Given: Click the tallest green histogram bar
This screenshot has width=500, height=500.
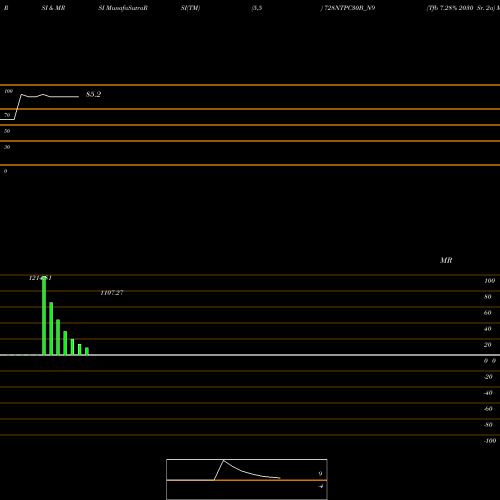Looking at the screenshot, I should [44, 316].
